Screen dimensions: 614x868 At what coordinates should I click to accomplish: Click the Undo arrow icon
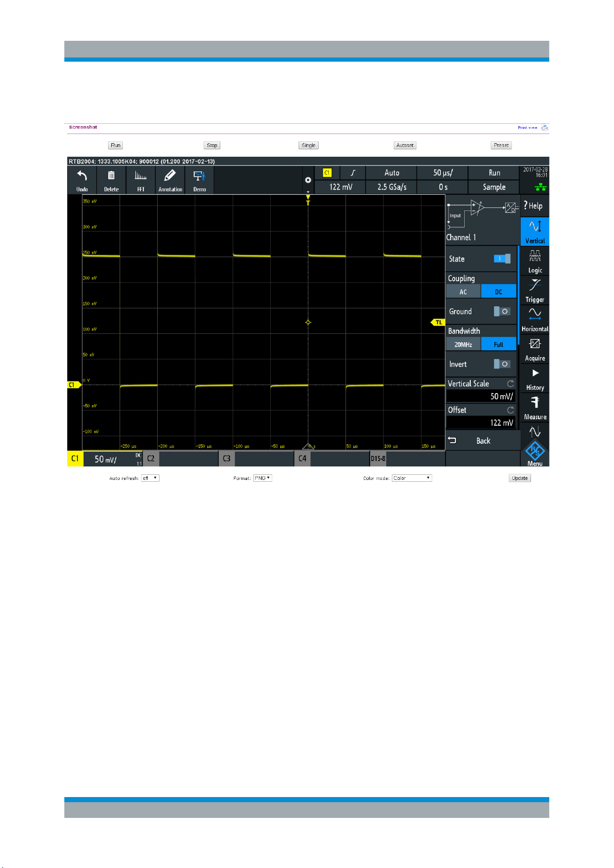click(x=82, y=176)
